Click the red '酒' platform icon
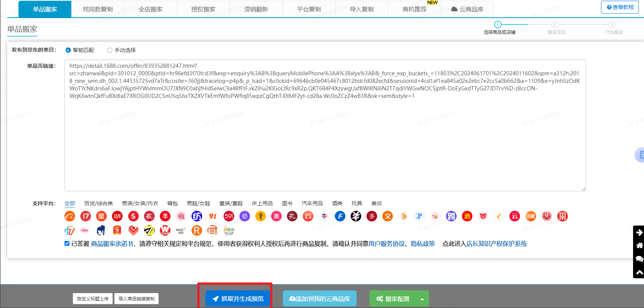 [467, 216]
